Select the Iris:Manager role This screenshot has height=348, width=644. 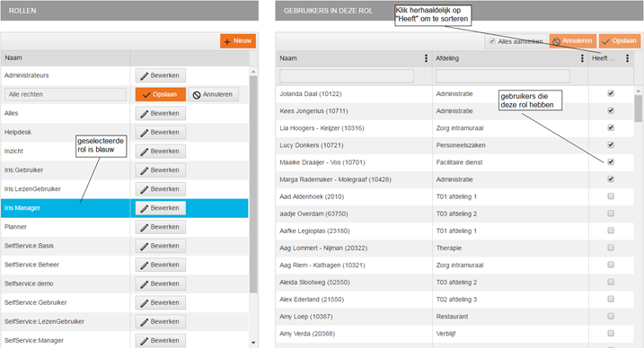(x=125, y=208)
